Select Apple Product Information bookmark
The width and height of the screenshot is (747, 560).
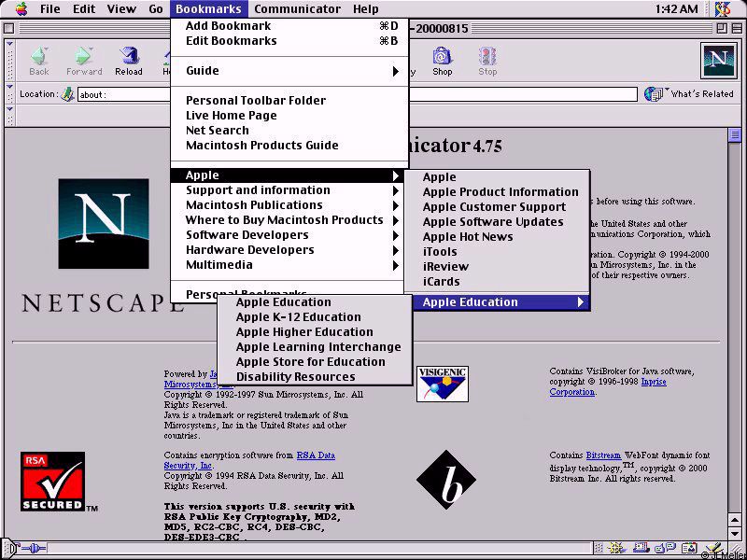tap(498, 192)
